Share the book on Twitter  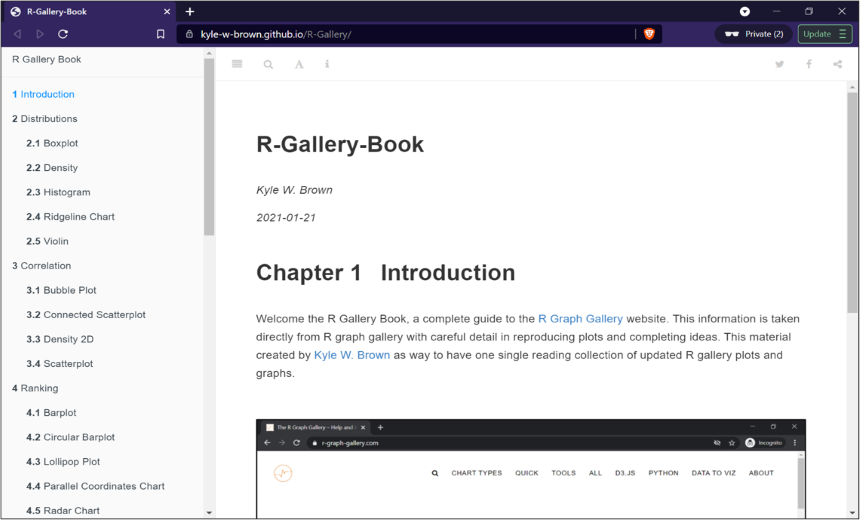(779, 64)
